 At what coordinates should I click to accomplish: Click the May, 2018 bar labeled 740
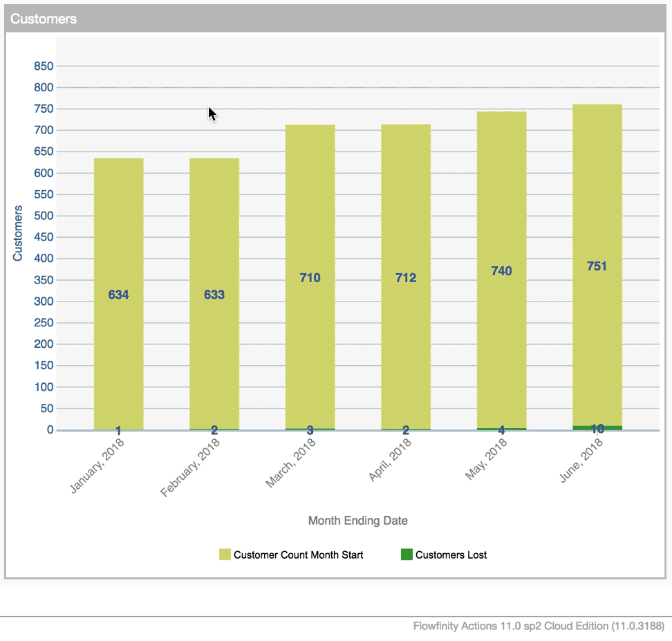pos(501,271)
